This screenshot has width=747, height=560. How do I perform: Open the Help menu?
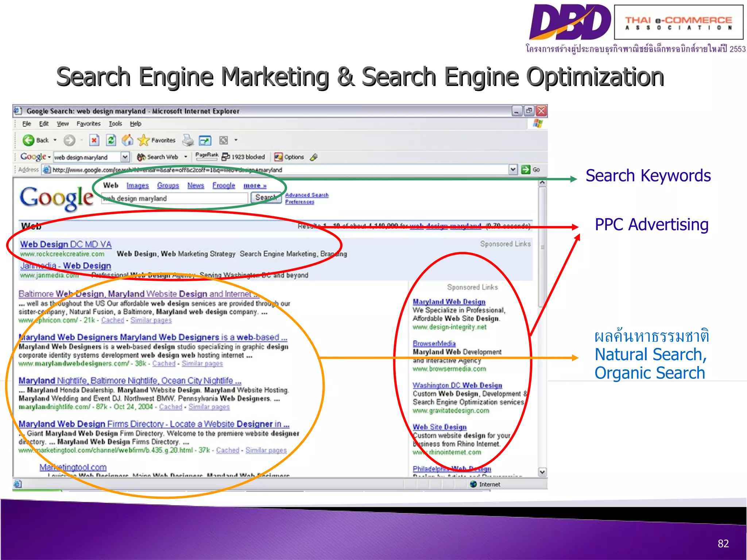click(135, 124)
